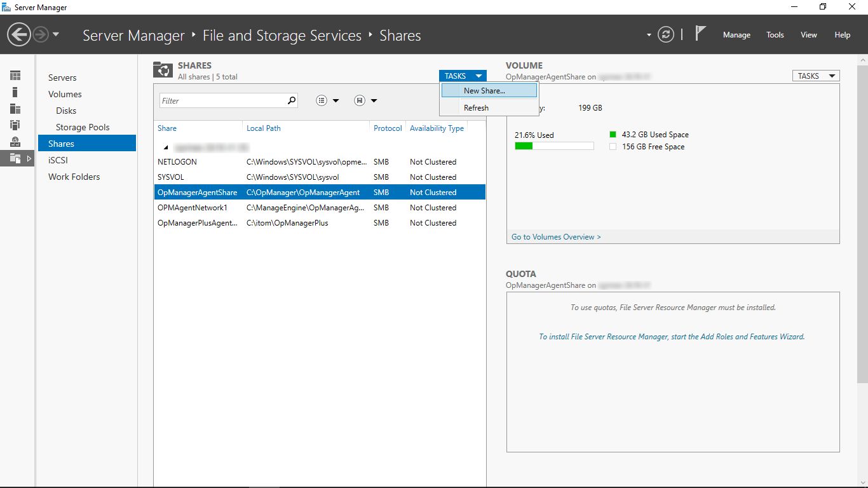
Task: Open the notifications flag icon
Action: [x=700, y=34]
